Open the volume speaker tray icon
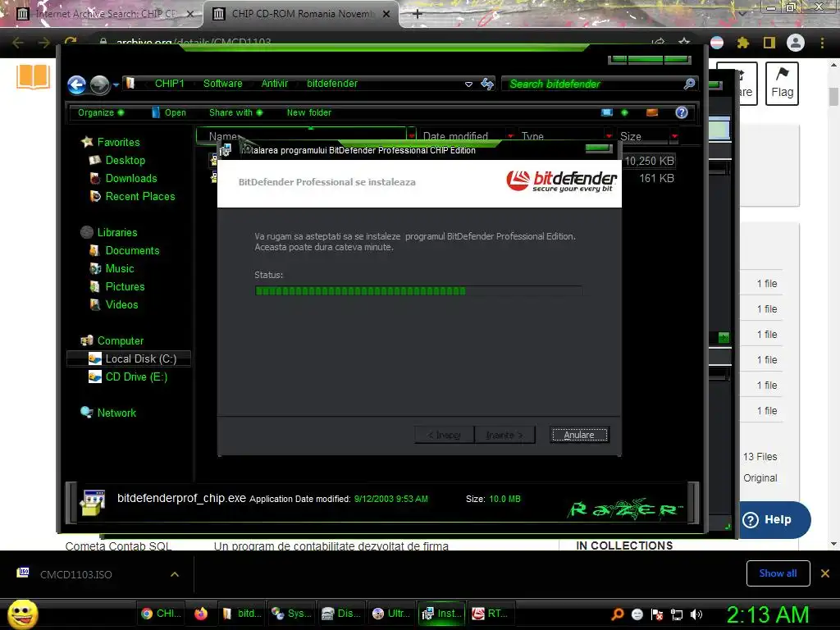The height and width of the screenshot is (630, 840). (x=696, y=614)
